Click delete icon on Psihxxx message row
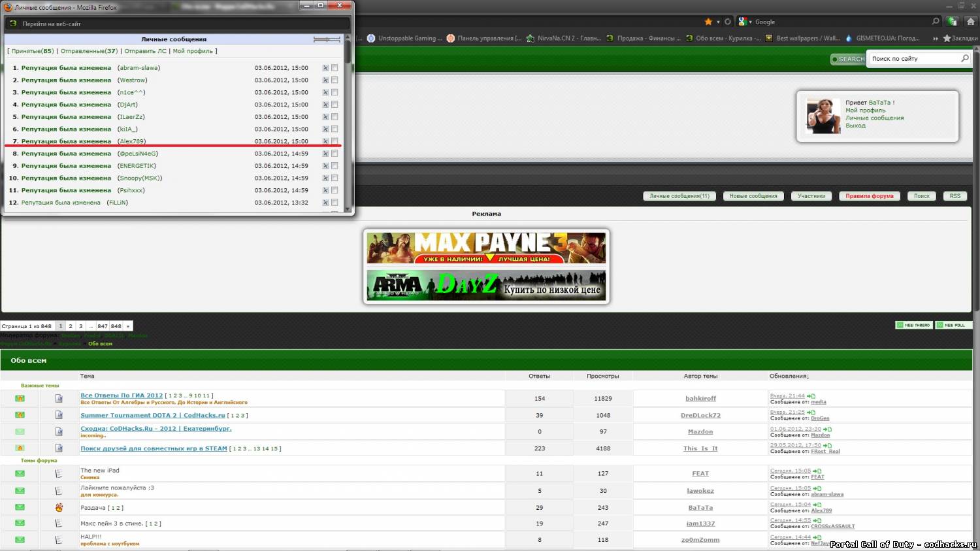 click(325, 190)
